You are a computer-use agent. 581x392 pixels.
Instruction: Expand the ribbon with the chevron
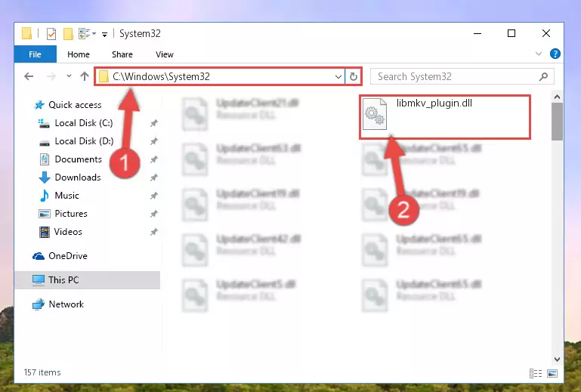(x=539, y=54)
